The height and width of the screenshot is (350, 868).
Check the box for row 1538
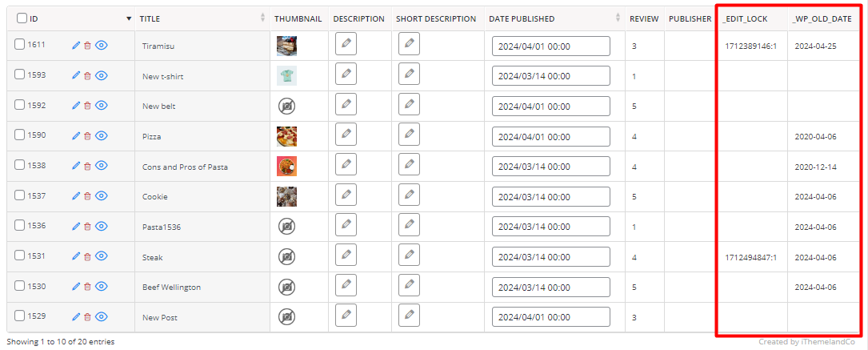tap(20, 165)
